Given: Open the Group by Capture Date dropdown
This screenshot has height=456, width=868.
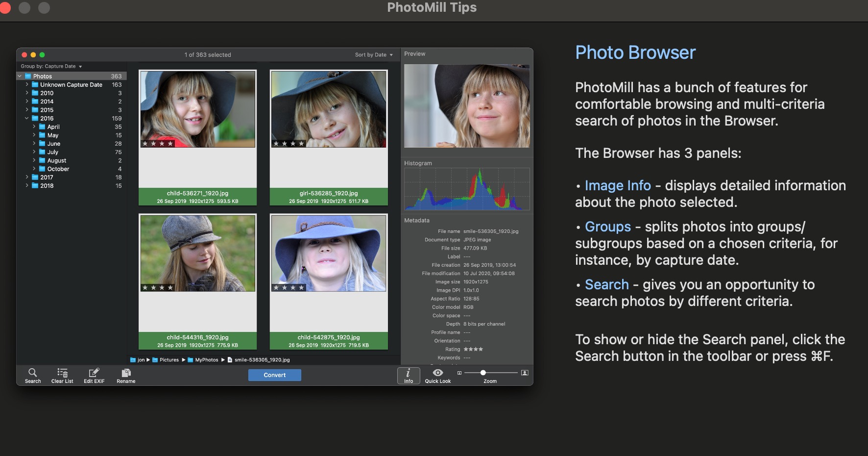Looking at the screenshot, I should click(51, 66).
